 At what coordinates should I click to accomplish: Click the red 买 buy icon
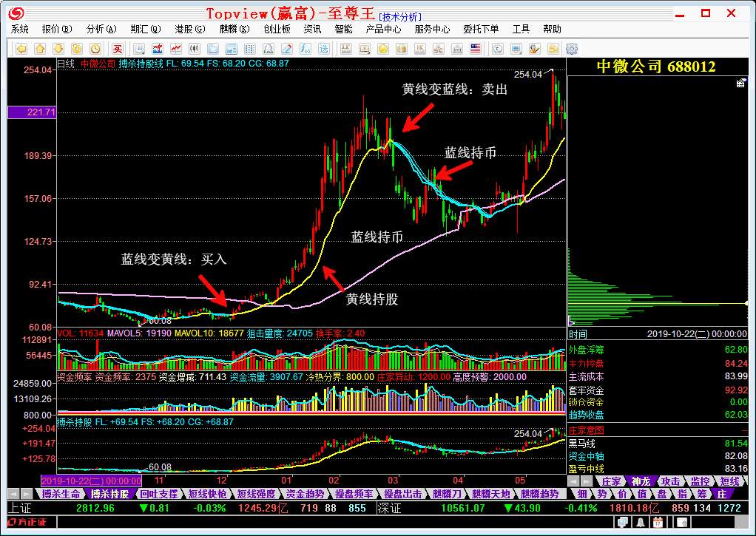point(117,49)
